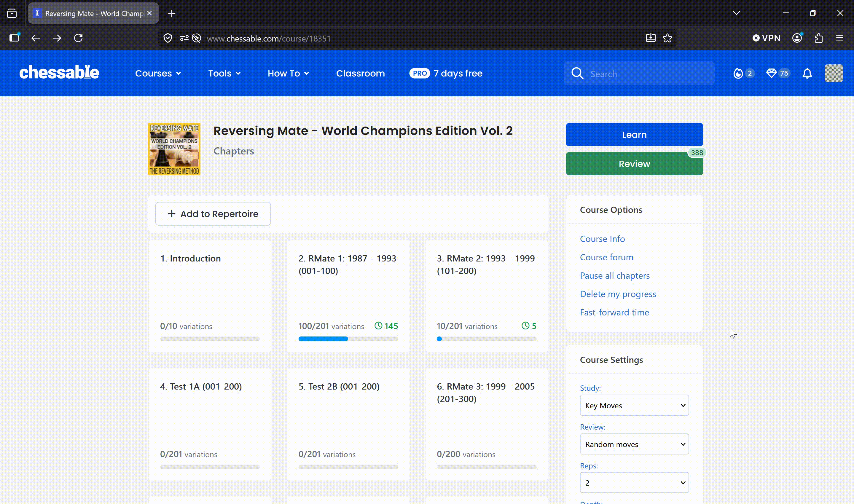
Task: Open the rubies diamond counter
Action: (771, 73)
